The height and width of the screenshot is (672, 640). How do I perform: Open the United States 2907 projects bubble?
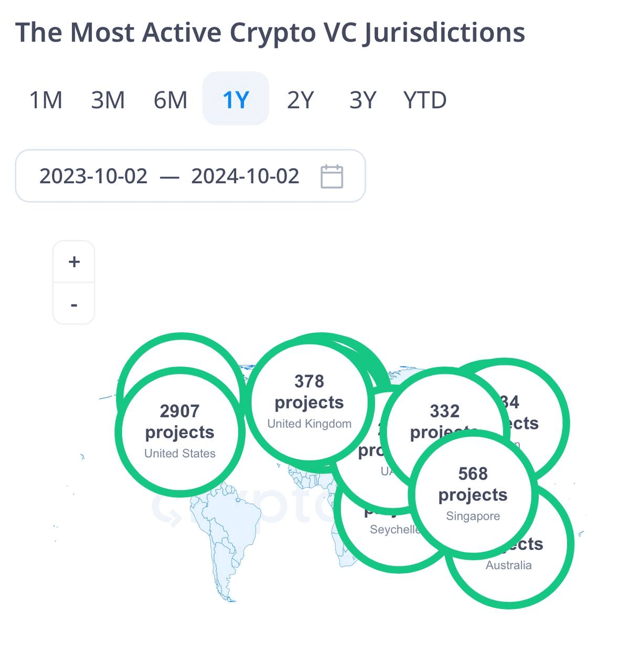tap(180, 432)
